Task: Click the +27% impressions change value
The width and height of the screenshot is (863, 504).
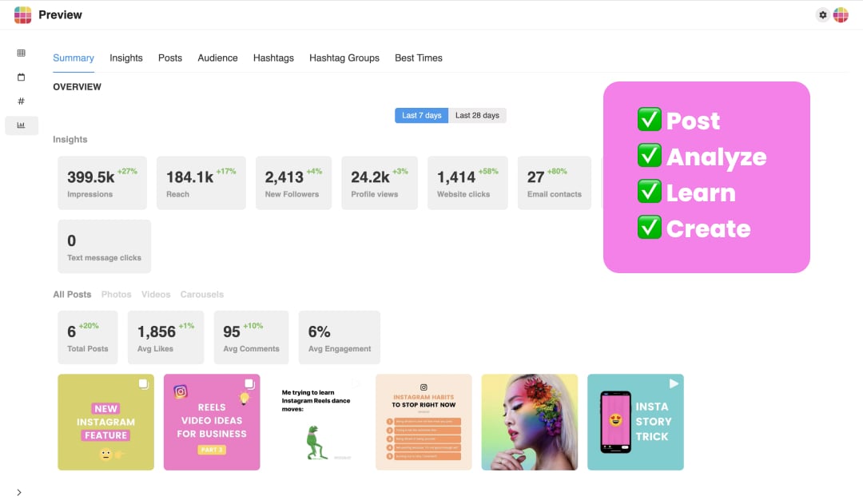Action: pyautogui.click(x=127, y=171)
